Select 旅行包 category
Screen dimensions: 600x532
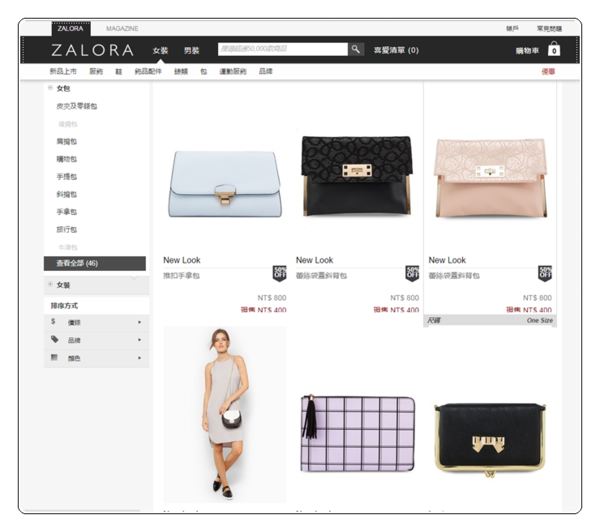pyautogui.click(x=67, y=229)
